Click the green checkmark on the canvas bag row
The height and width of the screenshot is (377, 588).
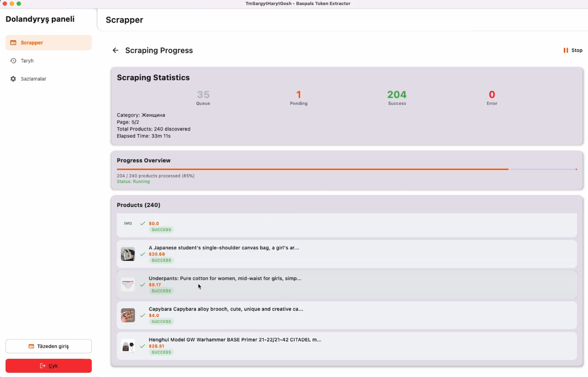[143, 254]
